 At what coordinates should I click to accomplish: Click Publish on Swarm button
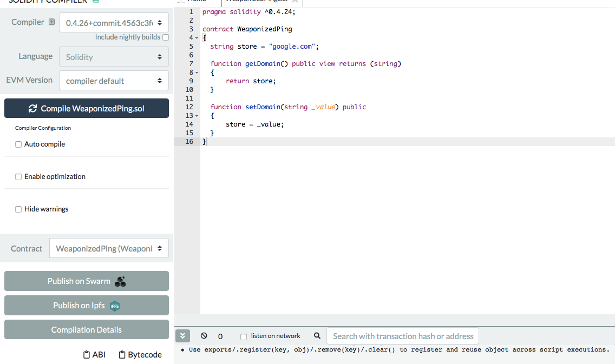point(87,281)
